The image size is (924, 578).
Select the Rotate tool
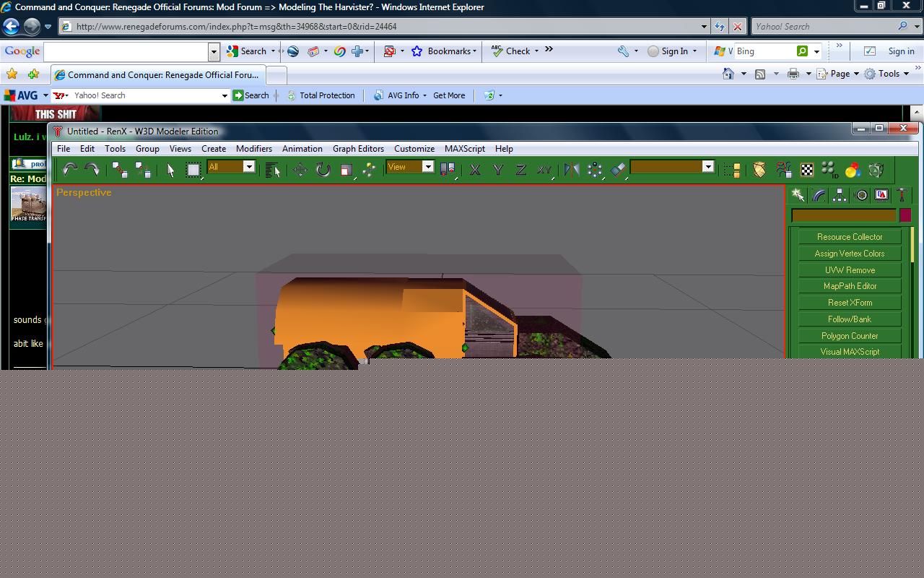[x=323, y=170]
